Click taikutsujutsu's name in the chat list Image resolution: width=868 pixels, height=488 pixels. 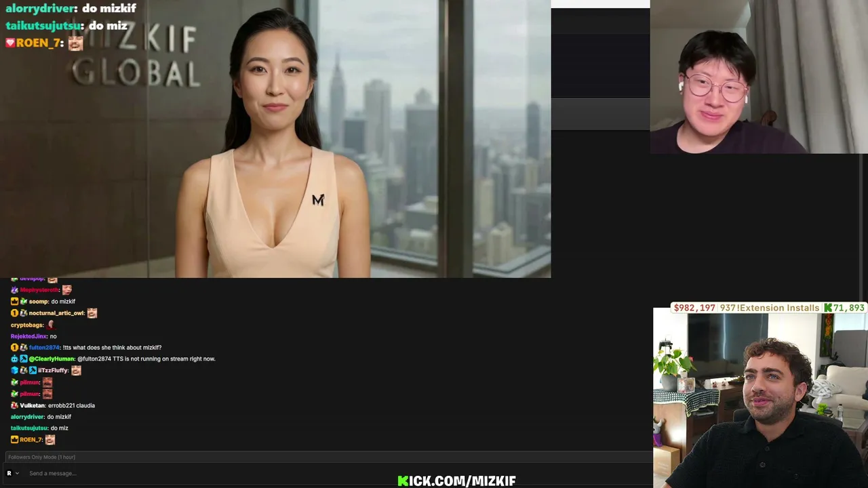click(29, 428)
